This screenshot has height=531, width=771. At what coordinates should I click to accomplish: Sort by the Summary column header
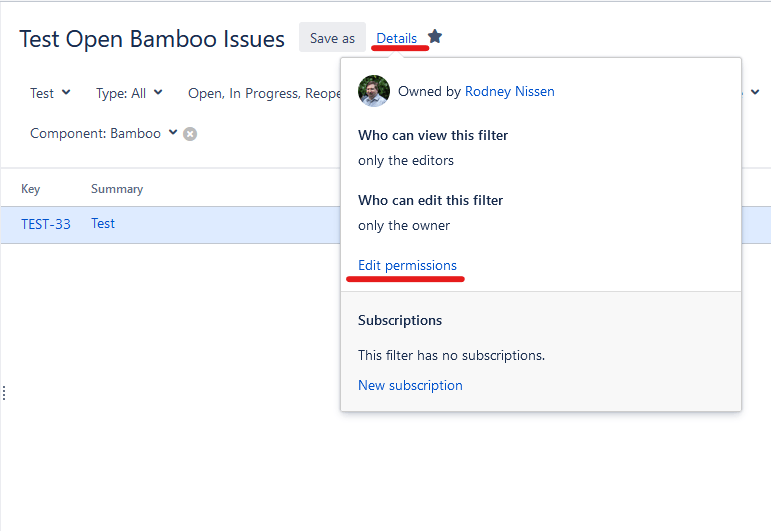[x=117, y=189]
